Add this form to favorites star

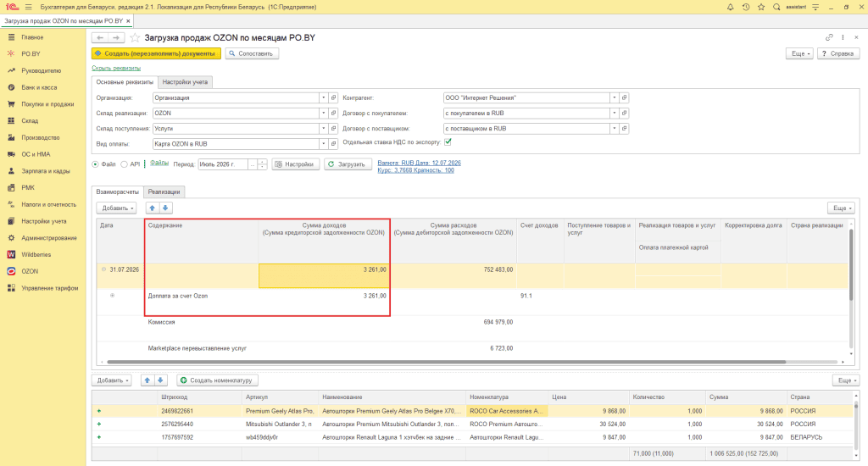coord(135,37)
